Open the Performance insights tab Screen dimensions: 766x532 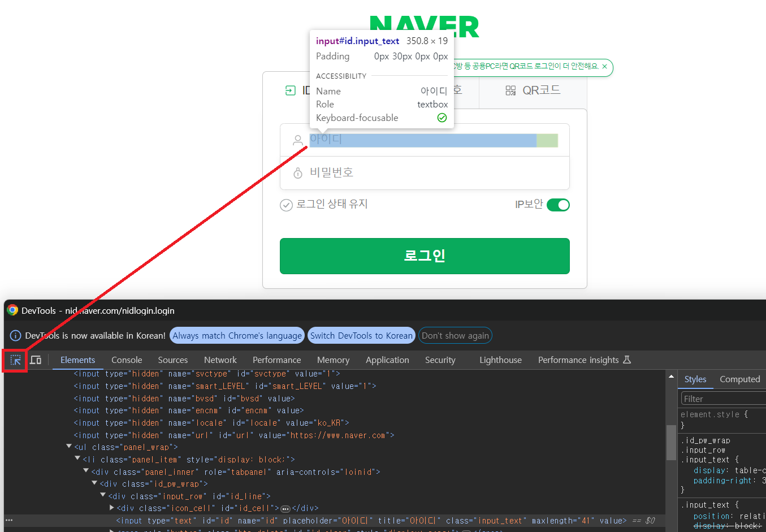pyautogui.click(x=585, y=360)
